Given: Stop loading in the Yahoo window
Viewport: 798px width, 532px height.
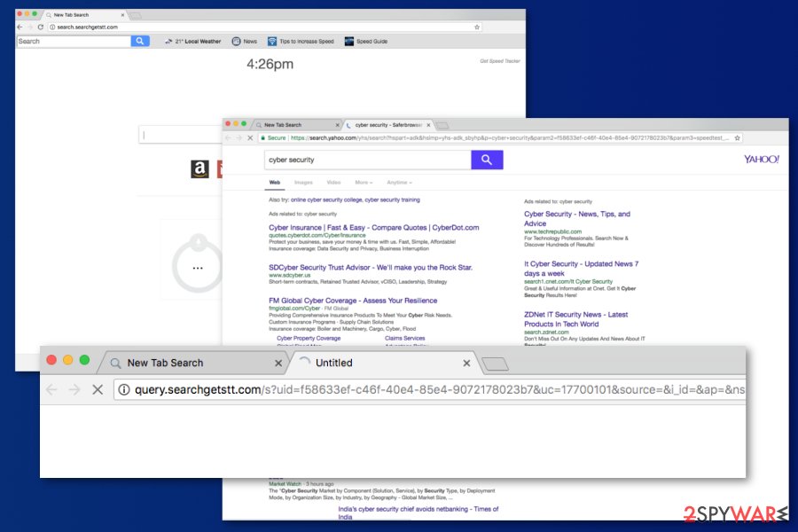Looking at the screenshot, I should 250,138.
